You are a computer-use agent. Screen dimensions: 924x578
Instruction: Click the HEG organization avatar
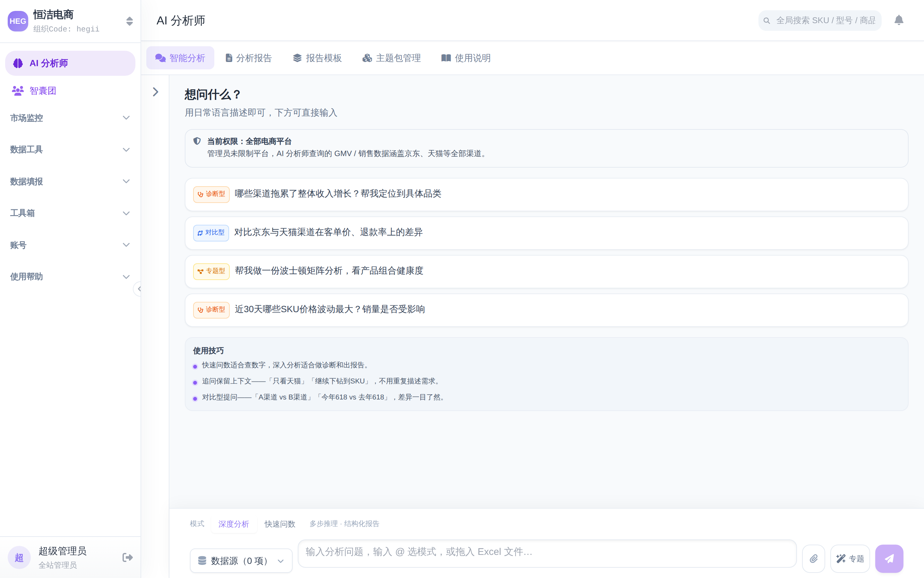(18, 21)
